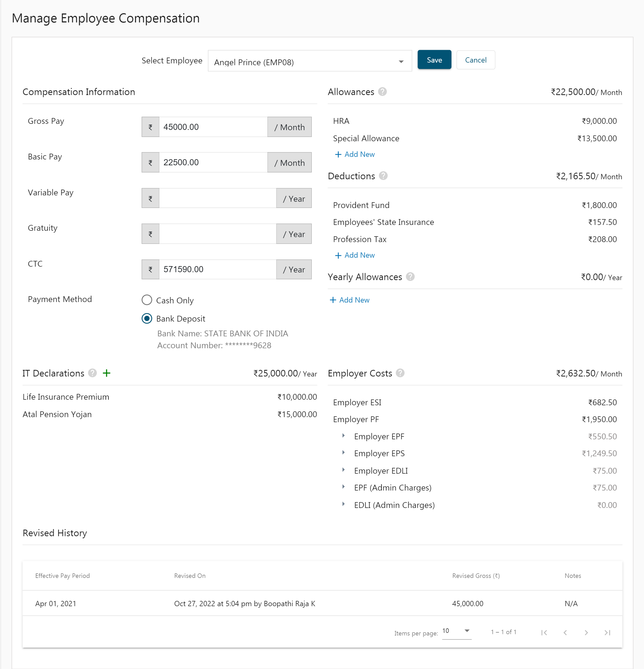Click the Special Allowance row
The image size is (644, 669).
[475, 139]
